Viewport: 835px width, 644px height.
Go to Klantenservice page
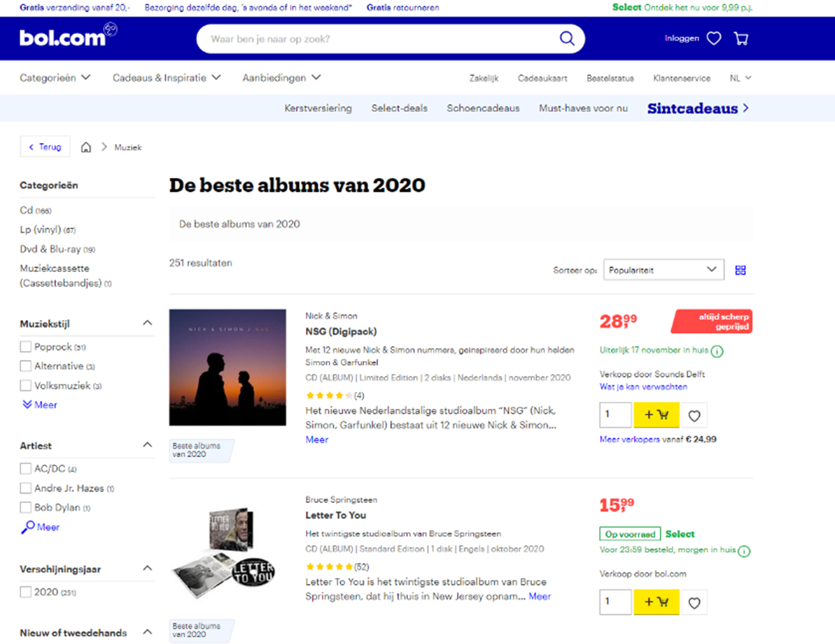coord(681,79)
